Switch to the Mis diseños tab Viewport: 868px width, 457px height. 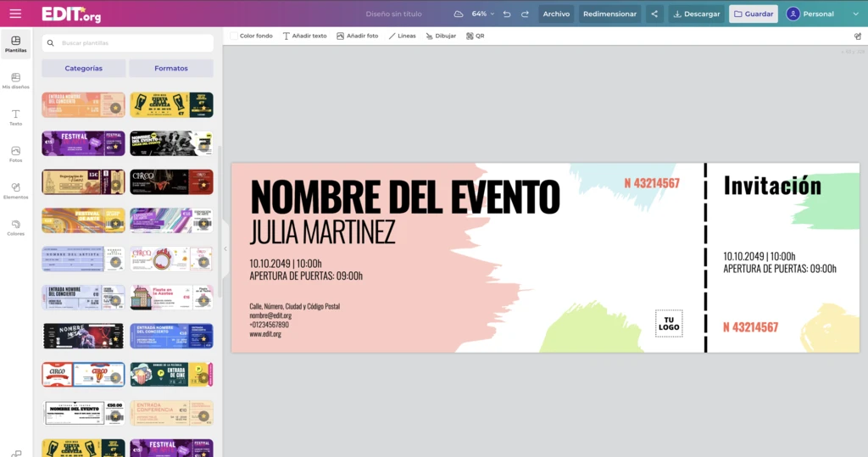(15, 81)
